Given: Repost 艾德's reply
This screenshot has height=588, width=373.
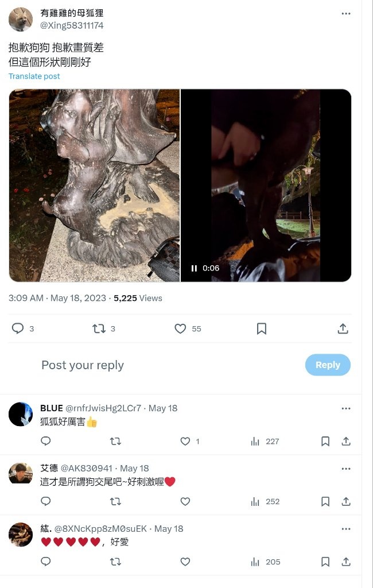Looking at the screenshot, I should (115, 502).
